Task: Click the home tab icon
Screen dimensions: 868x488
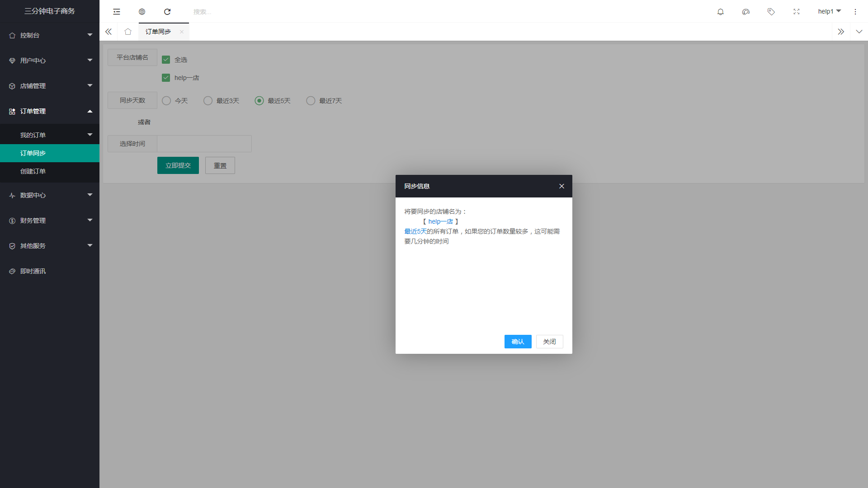Action: tap(128, 32)
